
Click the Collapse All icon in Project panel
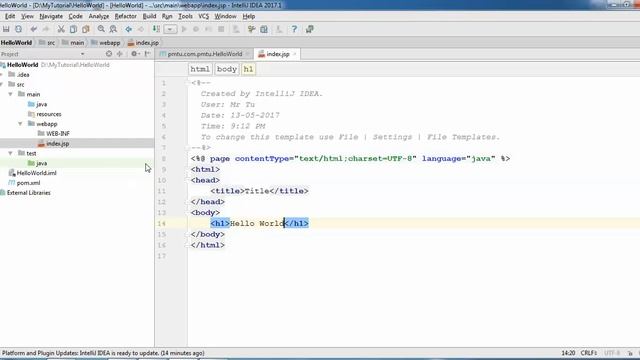pos(120,54)
